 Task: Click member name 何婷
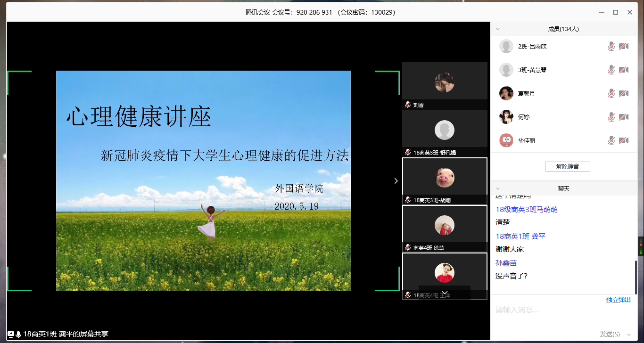click(524, 116)
